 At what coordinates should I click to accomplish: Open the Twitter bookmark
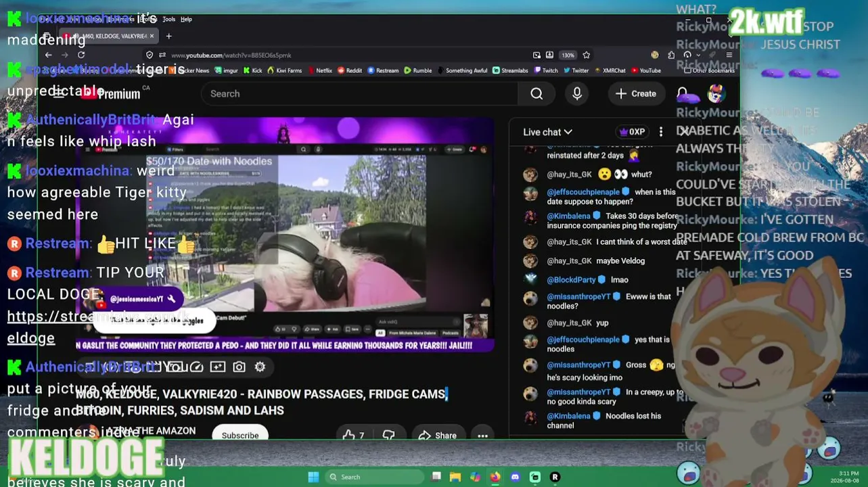click(x=576, y=70)
